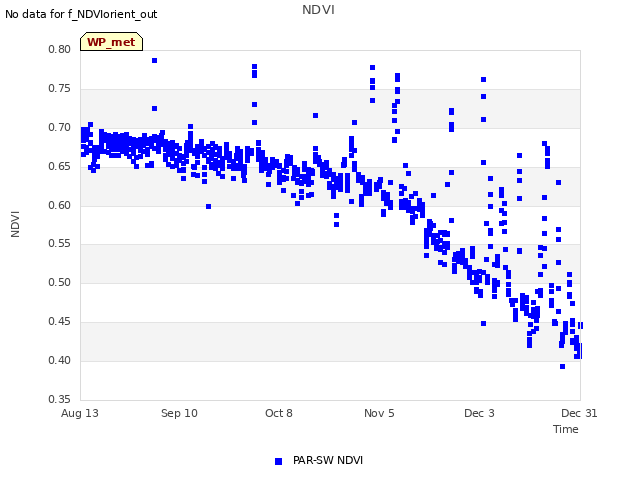Click the 0.40 y-axis tick label
Viewport: 640px width, 480px height.
pos(59,360)
